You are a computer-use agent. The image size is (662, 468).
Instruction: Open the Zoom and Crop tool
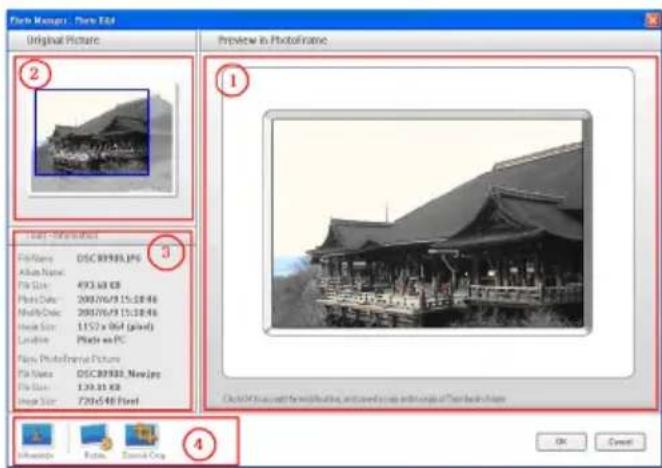click(x=144, y=438)
